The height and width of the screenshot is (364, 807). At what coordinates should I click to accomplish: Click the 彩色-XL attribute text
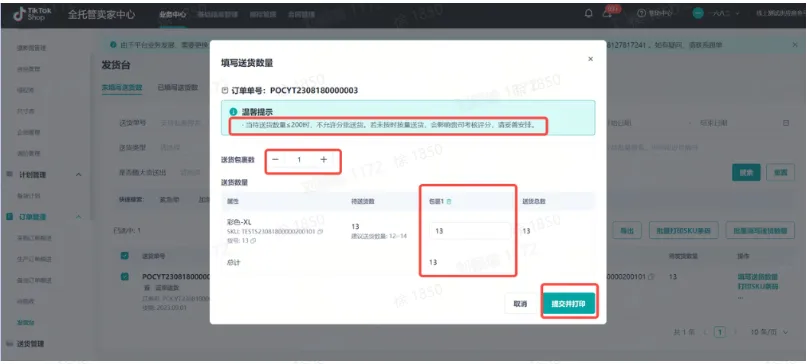[x=239, y=222]
